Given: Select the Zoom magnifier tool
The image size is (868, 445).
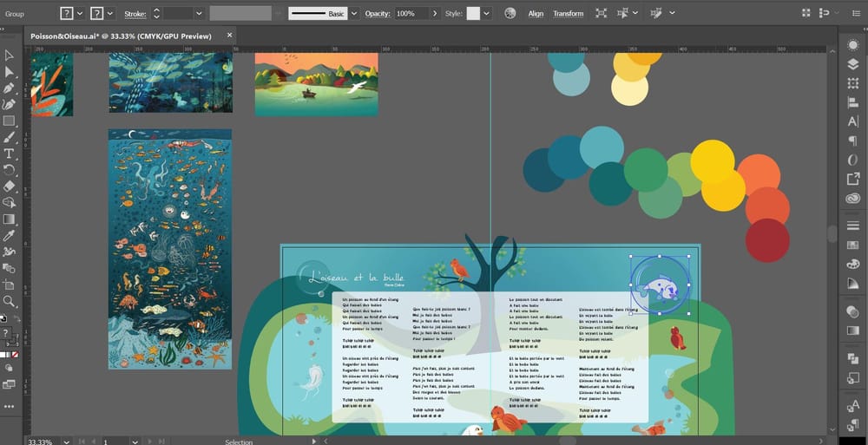Looking at the screenshot, I should (x=9, y=302).
